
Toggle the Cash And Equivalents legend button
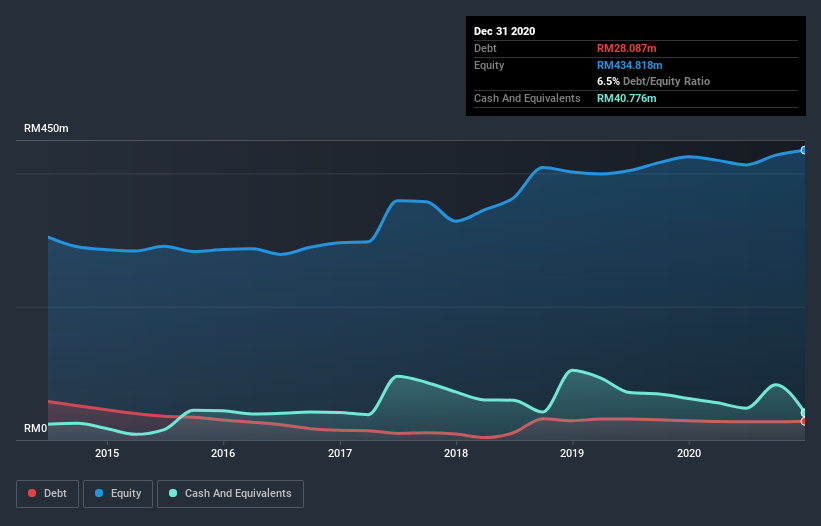pyautogui.click(x=230, y=494)
